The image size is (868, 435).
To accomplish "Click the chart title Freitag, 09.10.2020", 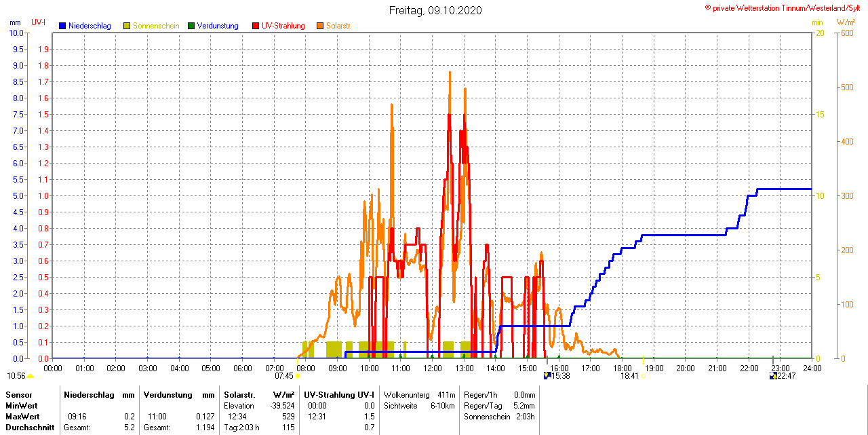I will tap(435, 10).
